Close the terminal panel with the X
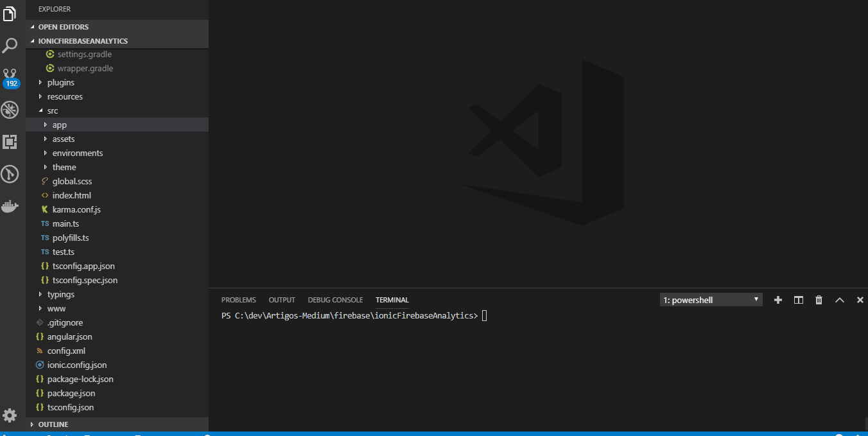 click(x=860, y=300)
